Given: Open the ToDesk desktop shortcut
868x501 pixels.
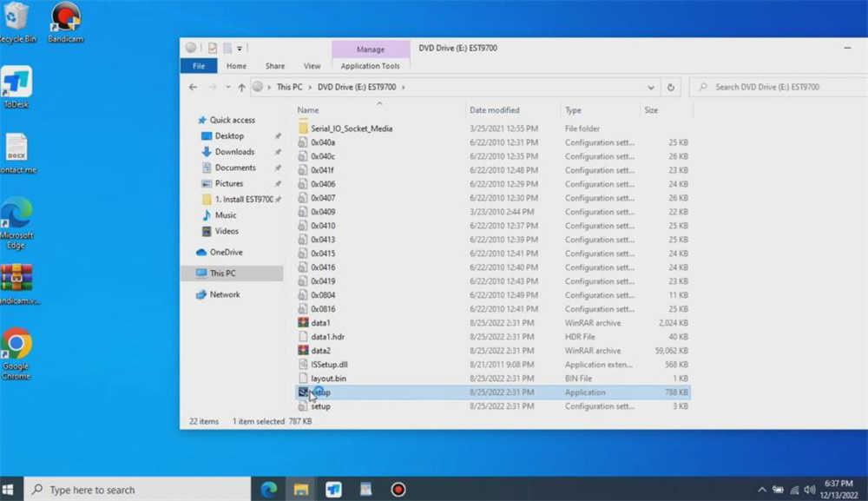Looking at the screenshot, I should point(16,87).
